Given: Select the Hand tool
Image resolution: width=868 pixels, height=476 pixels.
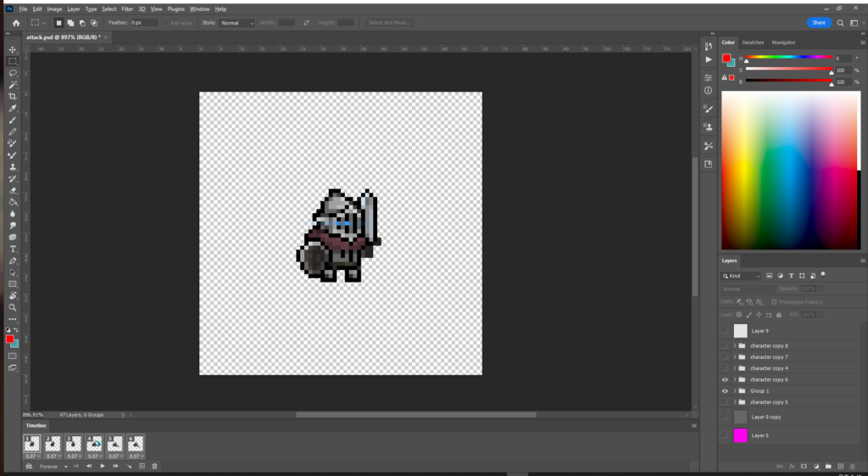Looking at the screenshot, I should [12, 296].
